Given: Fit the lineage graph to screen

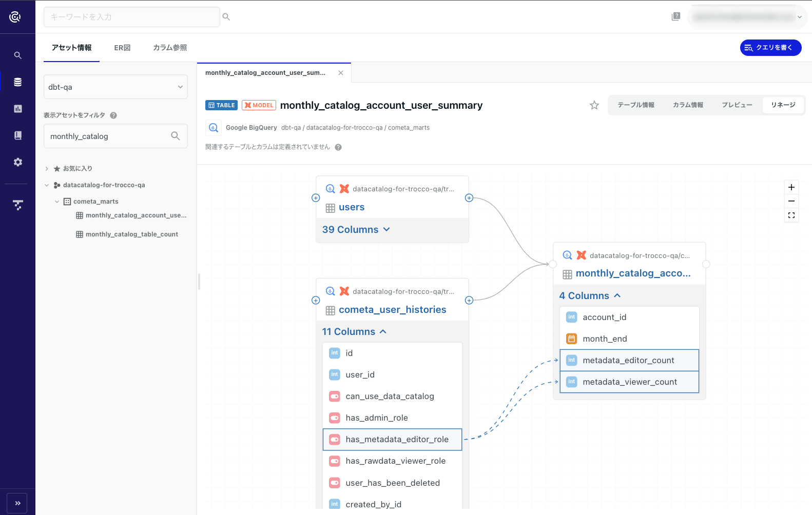Looking at the screenshot, I should click(791, 215).
